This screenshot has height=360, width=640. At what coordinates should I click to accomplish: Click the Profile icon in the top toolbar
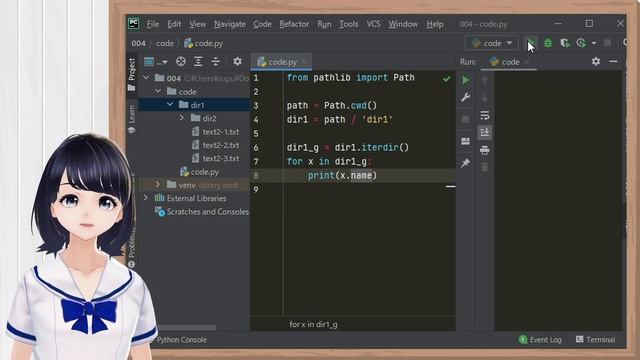click(581, 43)
